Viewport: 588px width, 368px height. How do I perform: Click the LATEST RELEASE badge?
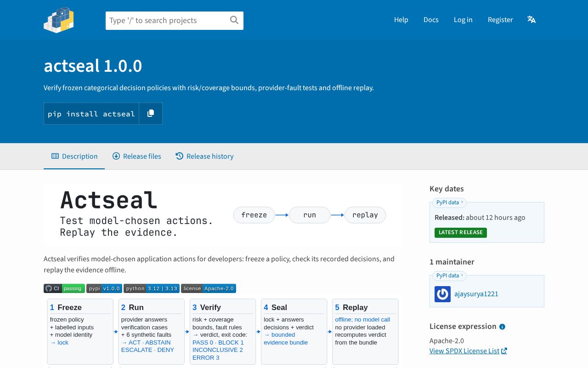461,232
